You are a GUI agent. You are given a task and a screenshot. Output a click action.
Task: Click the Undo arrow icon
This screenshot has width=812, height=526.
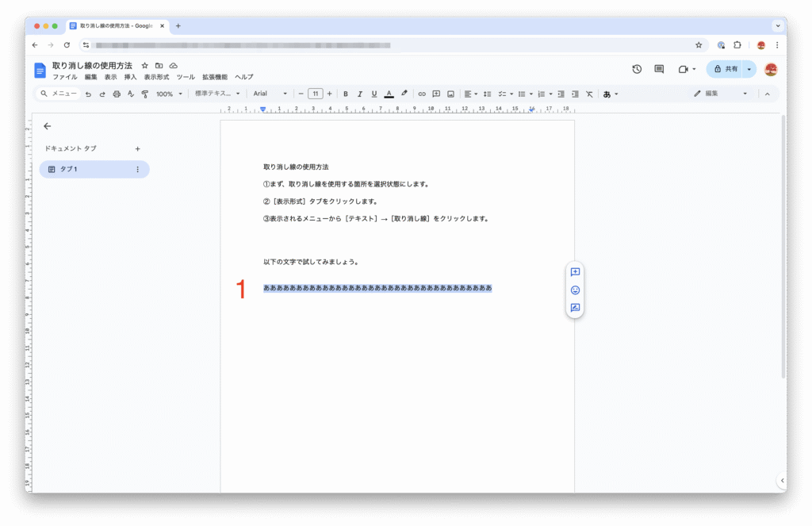pos(88,94)
